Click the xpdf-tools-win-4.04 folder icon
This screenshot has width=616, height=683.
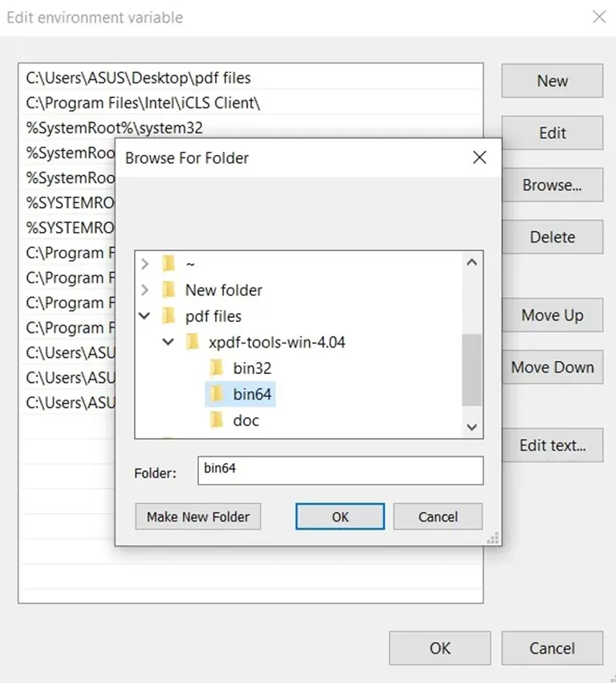pyautogui.click(x=192, y=342)
